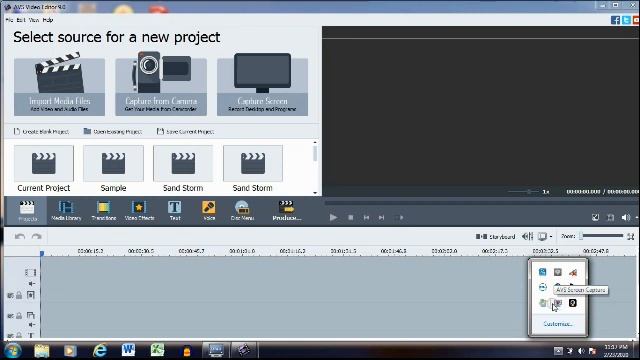Click the black tray icon in popup
The image size is (640, 360).
tap(573, 303)
